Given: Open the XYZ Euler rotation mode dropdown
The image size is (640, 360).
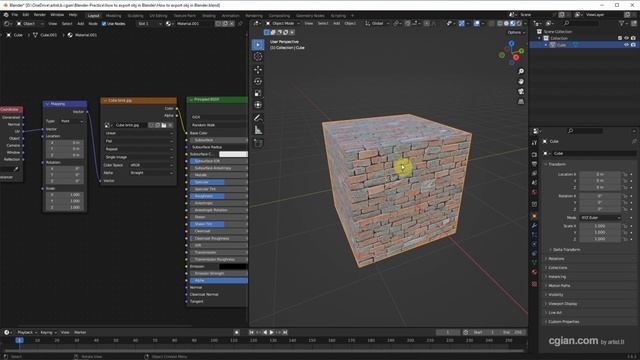Looking at the screenshot, I should [600, 218].
